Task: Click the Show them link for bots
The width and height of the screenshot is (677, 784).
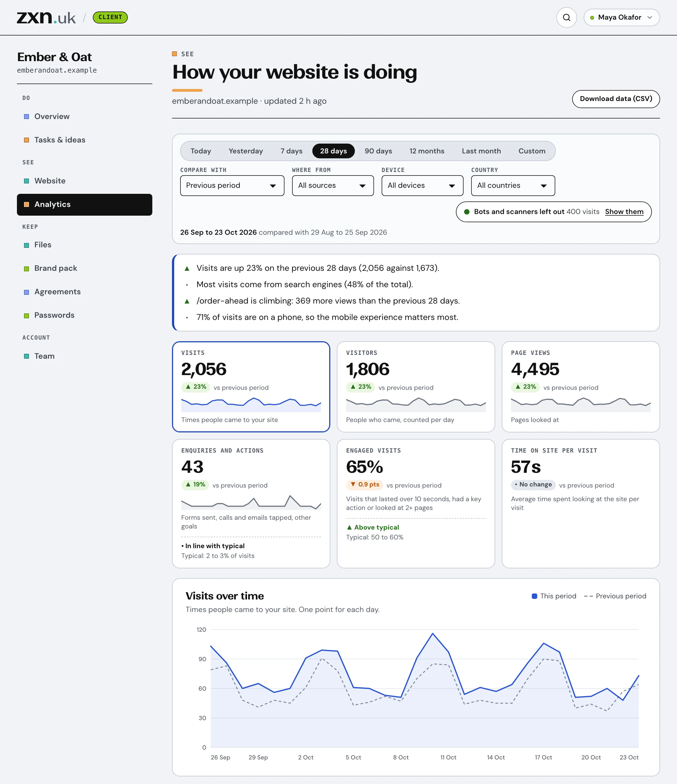Action: pos(624,212)
